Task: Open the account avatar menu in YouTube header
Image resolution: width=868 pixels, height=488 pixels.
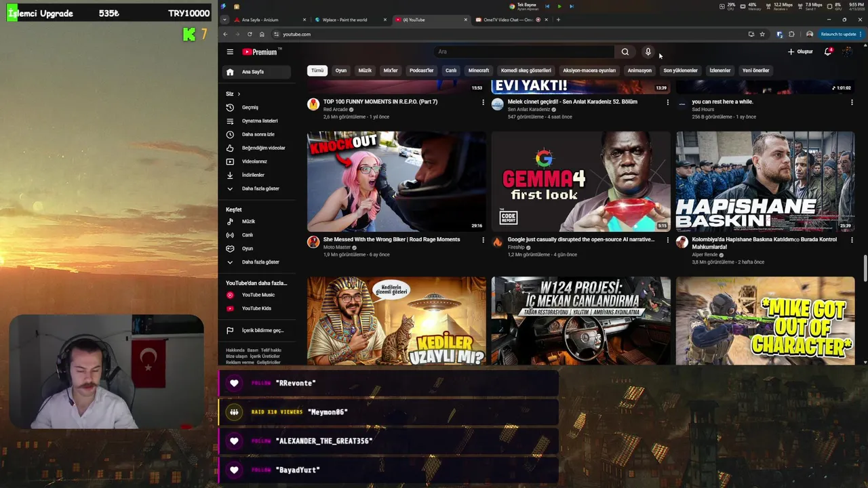Action: [x=848, y=52]
